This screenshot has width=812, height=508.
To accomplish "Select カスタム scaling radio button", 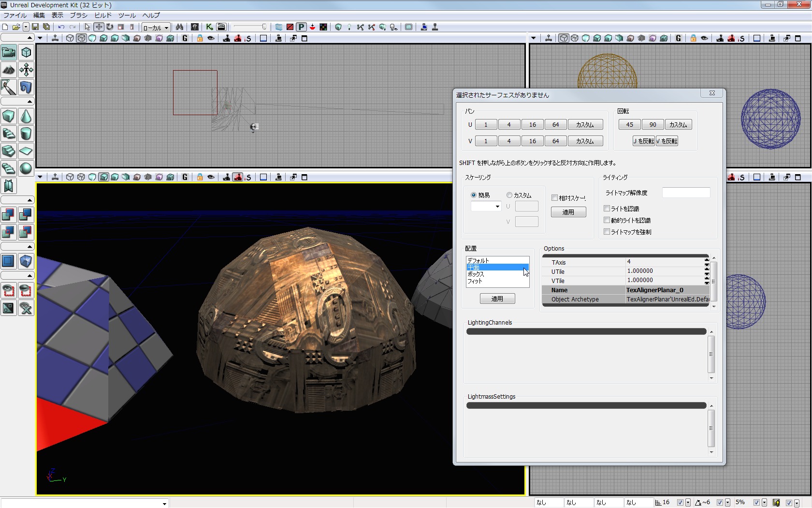I will (x=509, y=195).
